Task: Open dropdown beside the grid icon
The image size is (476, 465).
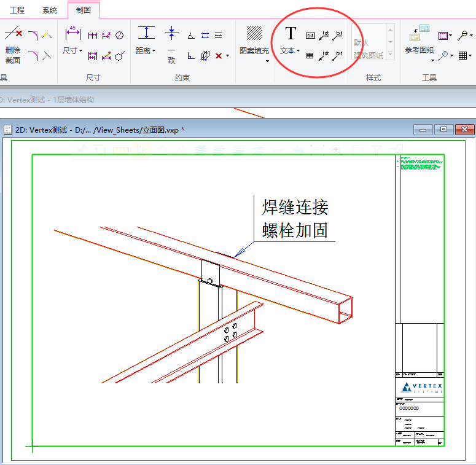Action: [x=470, y=55]
